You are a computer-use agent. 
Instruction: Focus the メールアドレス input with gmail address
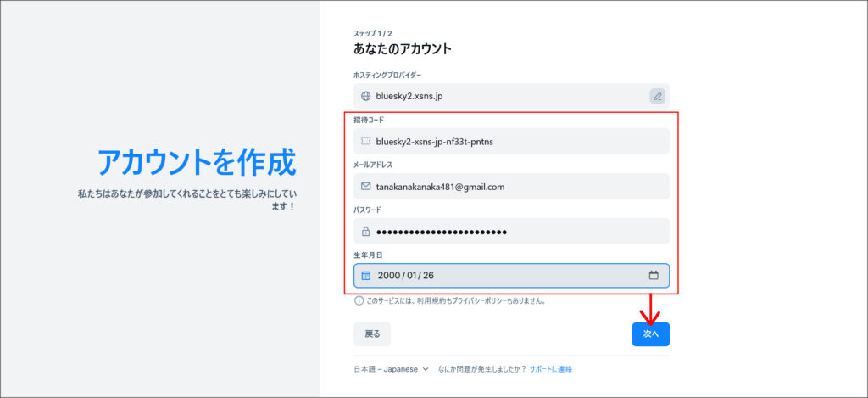[x=511, y=187]
